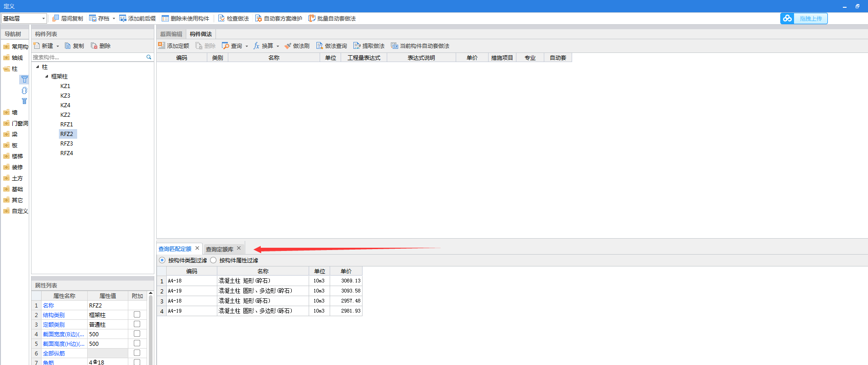Click the property list scrollbar up arrow
This screenshot has height=365, width=868.
pos(151,293)
